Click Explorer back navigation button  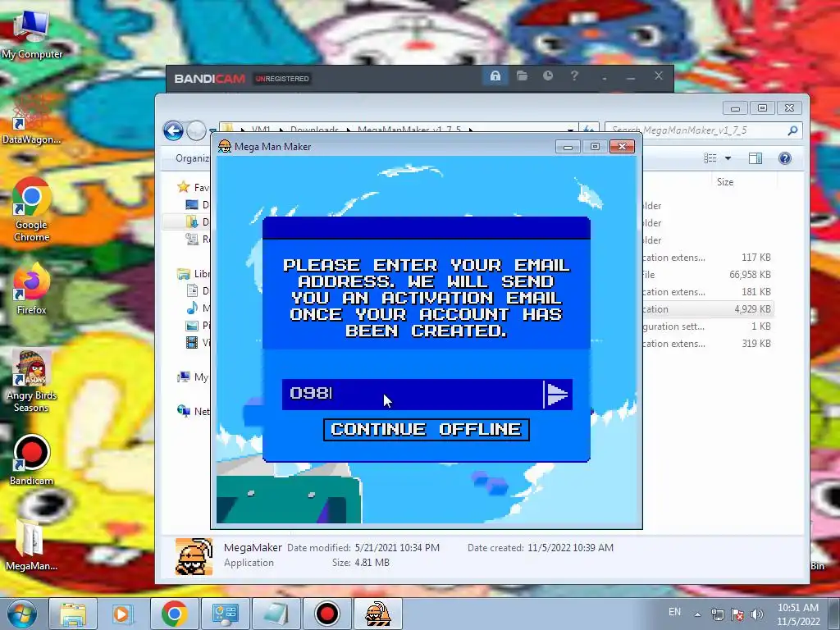click(x=174, y=130)
